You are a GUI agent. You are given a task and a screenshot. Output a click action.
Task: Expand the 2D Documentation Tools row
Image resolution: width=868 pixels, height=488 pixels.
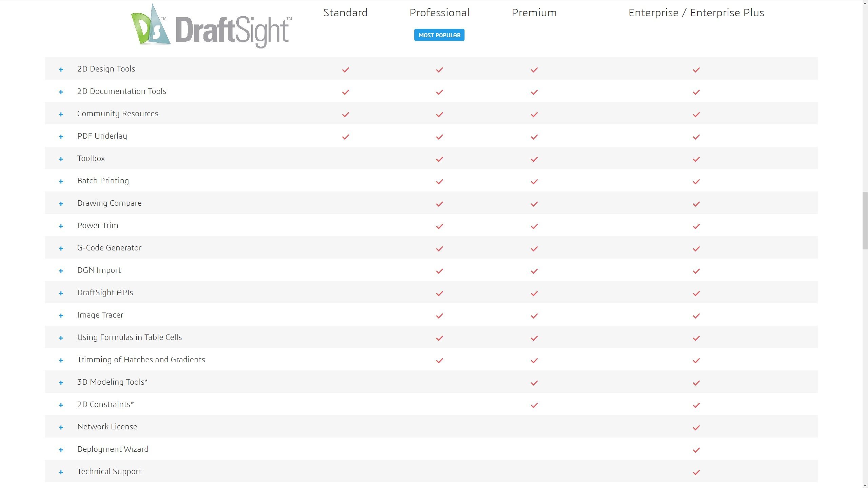[x=61, y=92]
